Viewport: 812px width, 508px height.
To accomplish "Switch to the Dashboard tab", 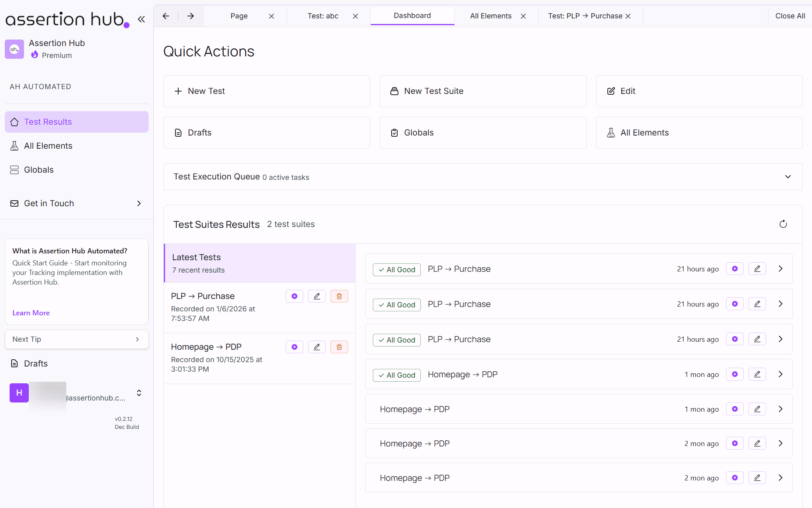I will pos(412,16).
